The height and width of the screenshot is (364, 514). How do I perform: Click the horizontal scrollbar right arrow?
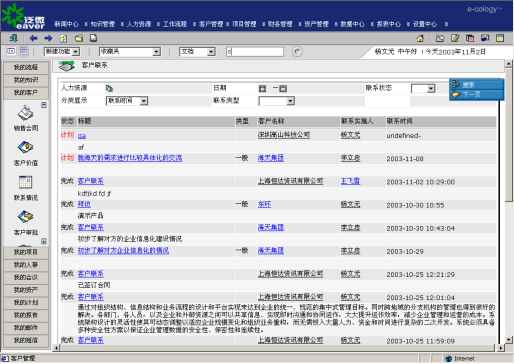(x=500, y=348)
